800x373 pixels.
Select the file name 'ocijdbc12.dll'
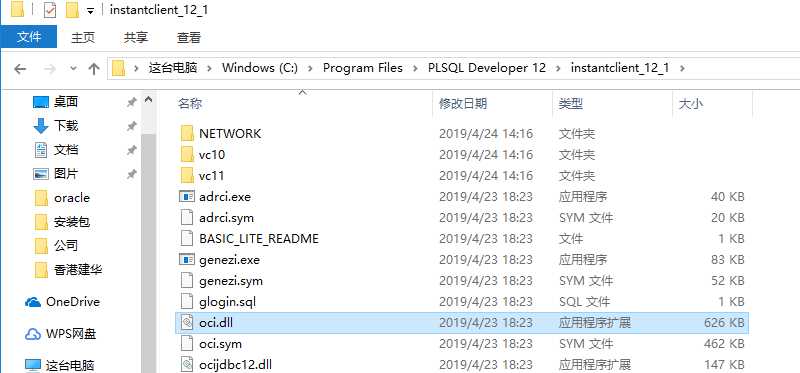(x=235, y=365)
